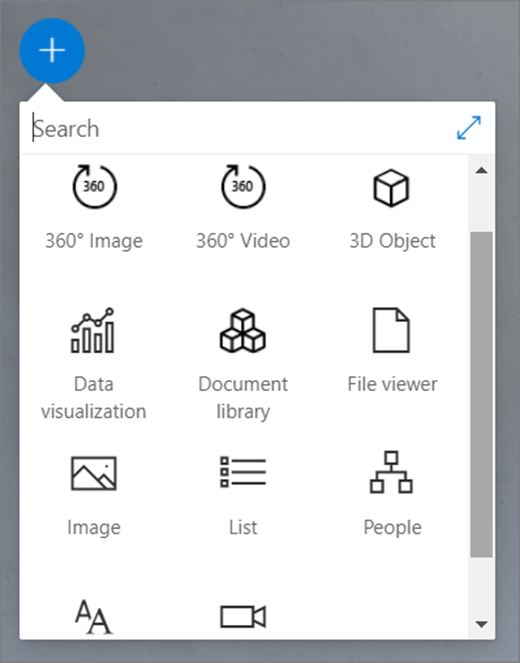Click the "Document library" text label
Image resolution: width=520 pixels, height=663 pixels.
pos(243,397)
